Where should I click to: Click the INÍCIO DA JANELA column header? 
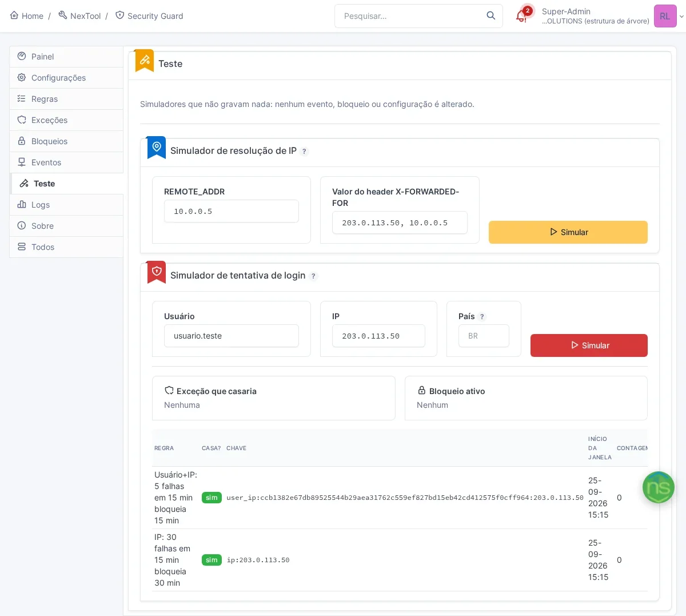(x=600, y=448)
